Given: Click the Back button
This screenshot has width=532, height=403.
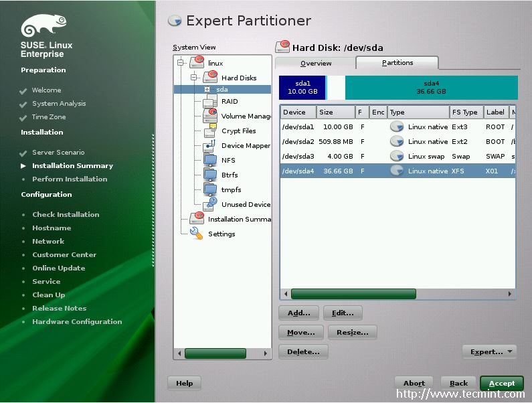Looking at the screenshot, I should point(458,384).
